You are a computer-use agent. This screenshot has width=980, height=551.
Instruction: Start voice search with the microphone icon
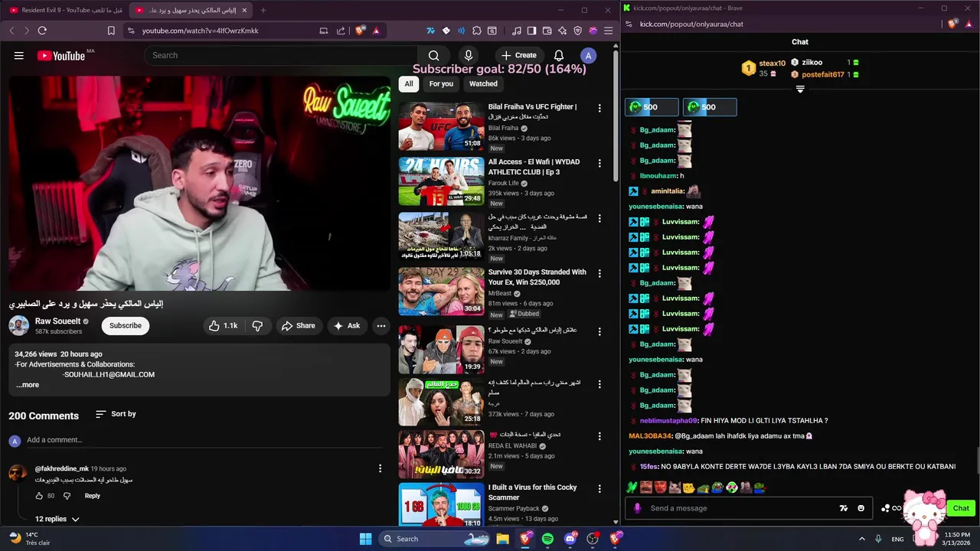click(469, 55)
